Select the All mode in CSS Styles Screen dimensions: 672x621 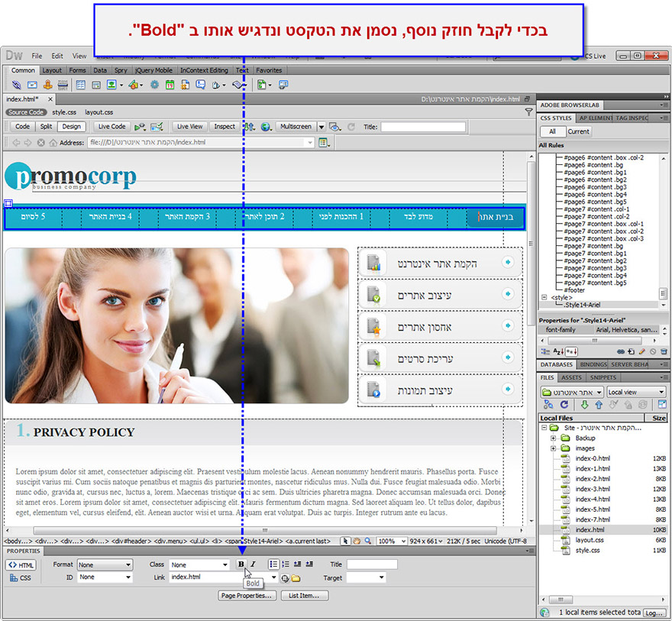point(552,131)
